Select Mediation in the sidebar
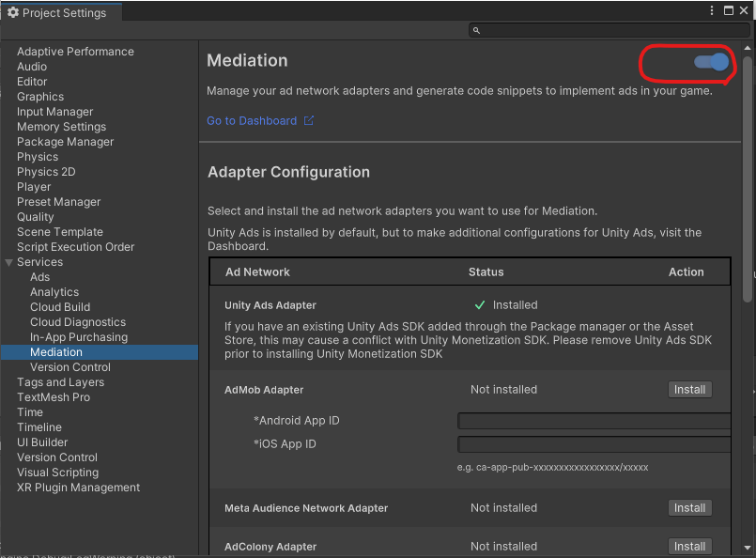Screen dimensions: 756x558 100,352
